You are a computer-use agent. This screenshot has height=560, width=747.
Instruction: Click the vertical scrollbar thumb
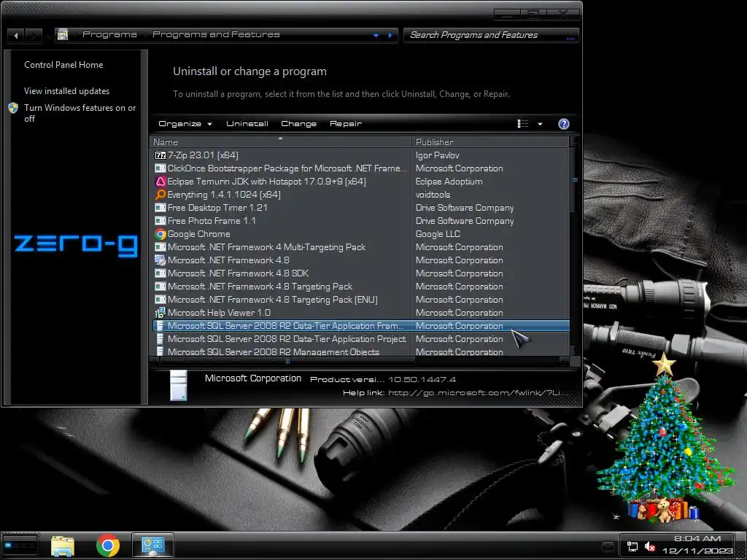tap(575, 180)
